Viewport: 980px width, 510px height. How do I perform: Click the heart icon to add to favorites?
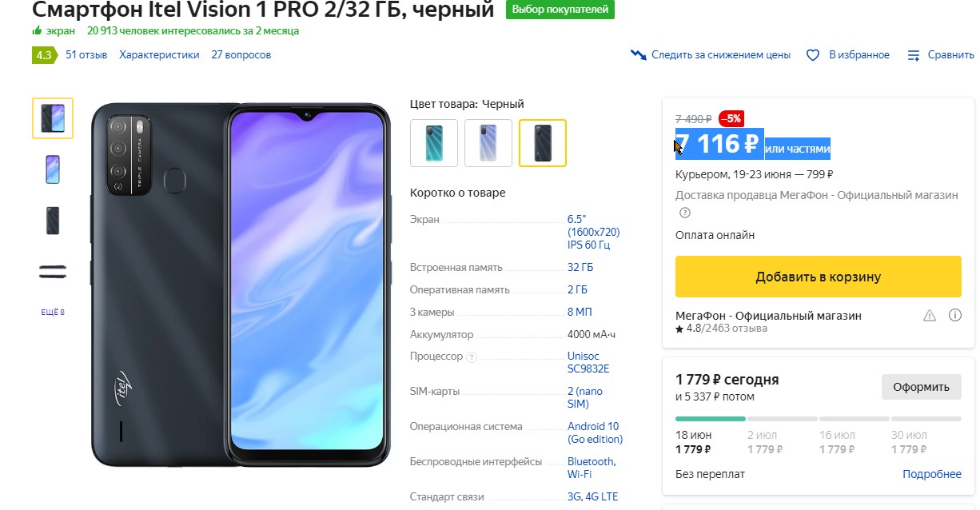pos(813,55)
